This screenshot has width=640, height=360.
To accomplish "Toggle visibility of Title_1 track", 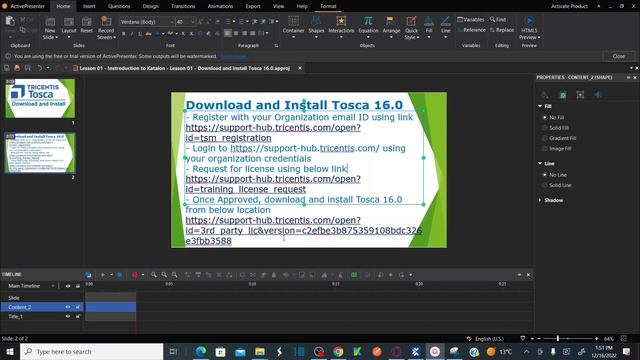I will (x=68, y=316).
